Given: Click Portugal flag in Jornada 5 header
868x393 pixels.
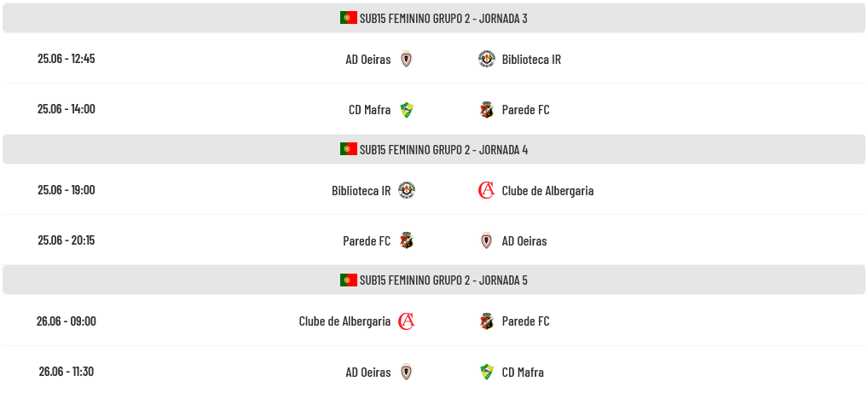Looking at the screenshot, I should pyautogui.click(x=348, y=280).
